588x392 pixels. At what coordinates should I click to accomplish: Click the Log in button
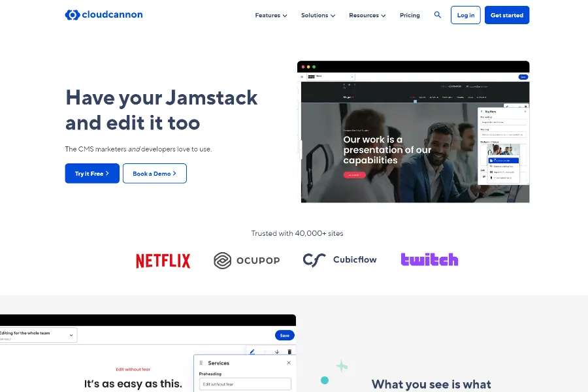point(466,15)
